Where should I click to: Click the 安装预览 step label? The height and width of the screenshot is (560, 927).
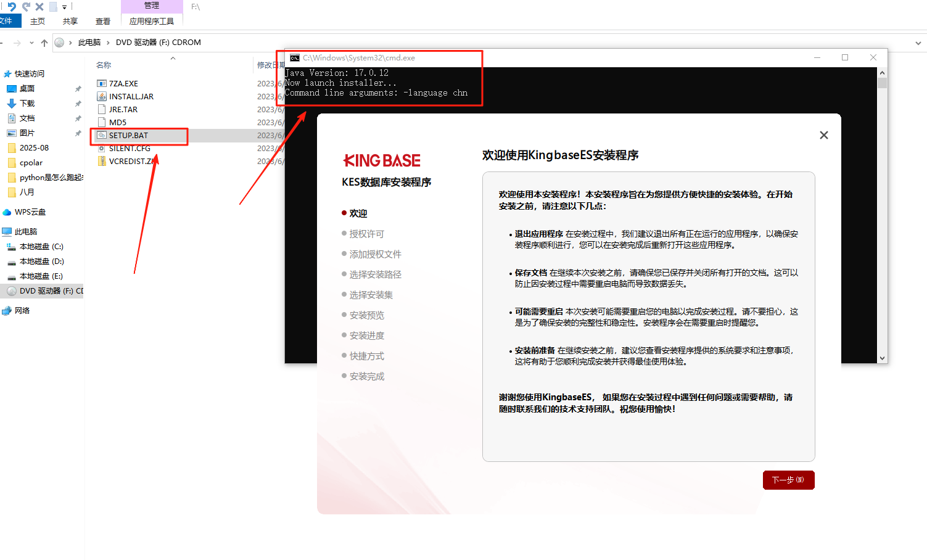pos(367,315)
